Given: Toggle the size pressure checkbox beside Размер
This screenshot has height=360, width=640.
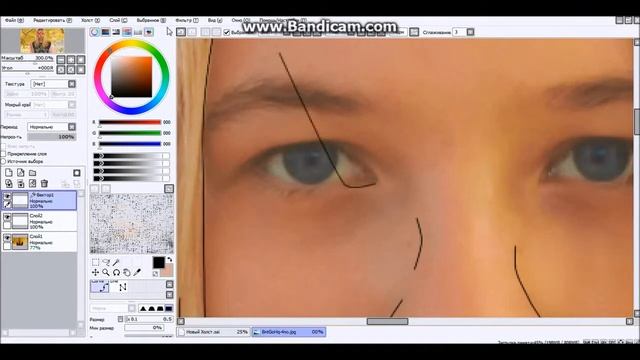Looking at the screenshot, I should point(120,319).
